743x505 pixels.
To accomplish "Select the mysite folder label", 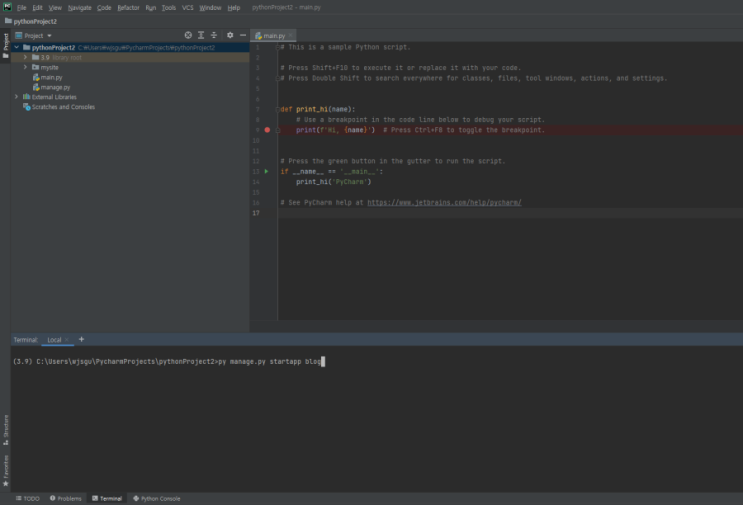I will (x=49, y=67).
